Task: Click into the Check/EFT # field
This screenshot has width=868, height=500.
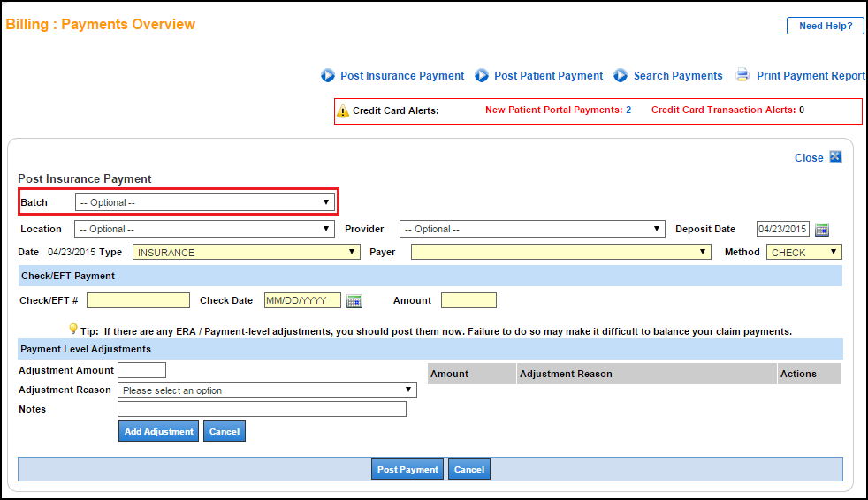Action: pos(138,300)
